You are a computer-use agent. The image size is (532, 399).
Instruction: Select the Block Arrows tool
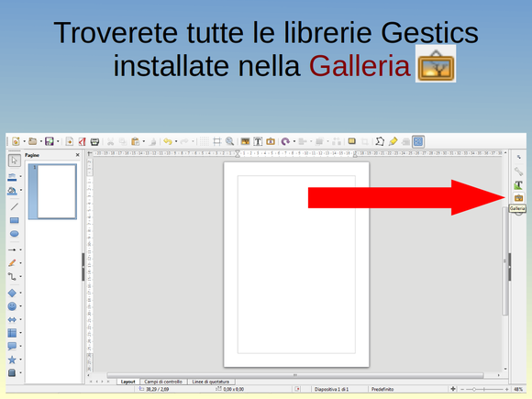tap(12, 319)
